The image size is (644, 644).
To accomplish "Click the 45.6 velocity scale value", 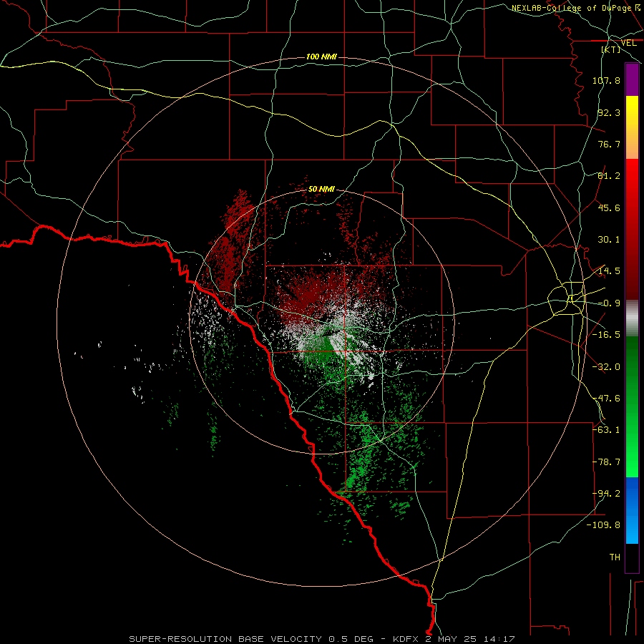I will point(609,208).
